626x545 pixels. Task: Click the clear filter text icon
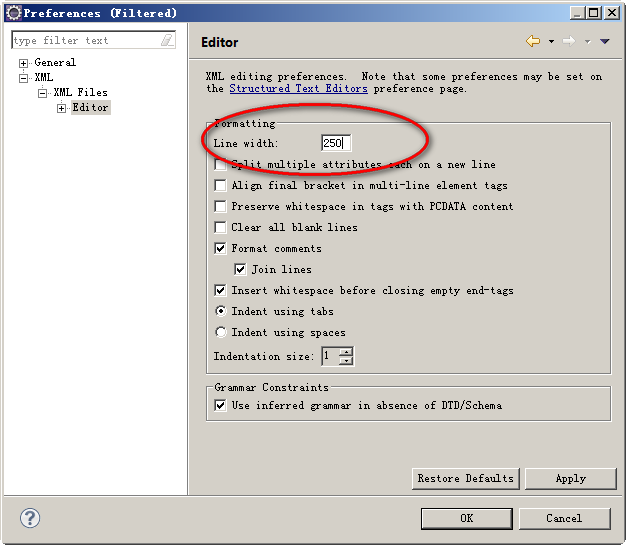tap(167, 40)
